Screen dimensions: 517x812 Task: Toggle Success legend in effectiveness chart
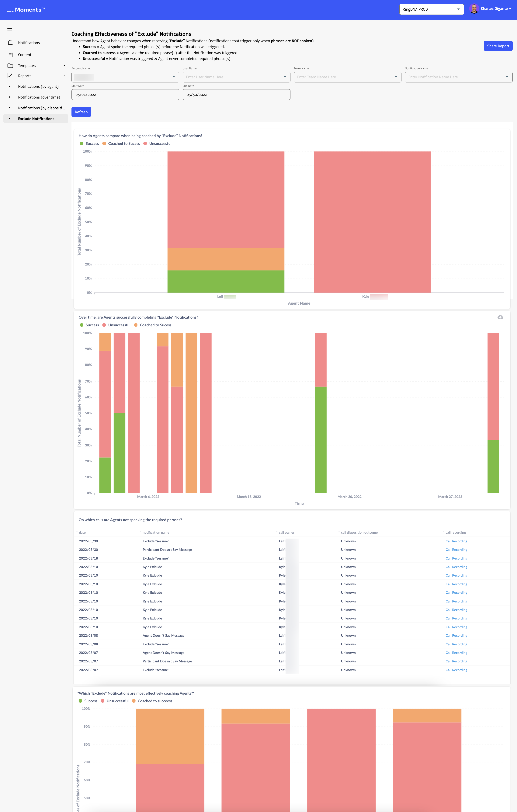point(88,701)
